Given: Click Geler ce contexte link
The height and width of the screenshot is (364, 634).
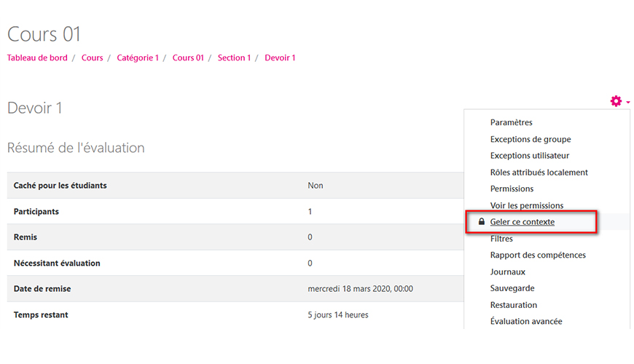Looking at the screenshot, I should (x=523, y=222).
